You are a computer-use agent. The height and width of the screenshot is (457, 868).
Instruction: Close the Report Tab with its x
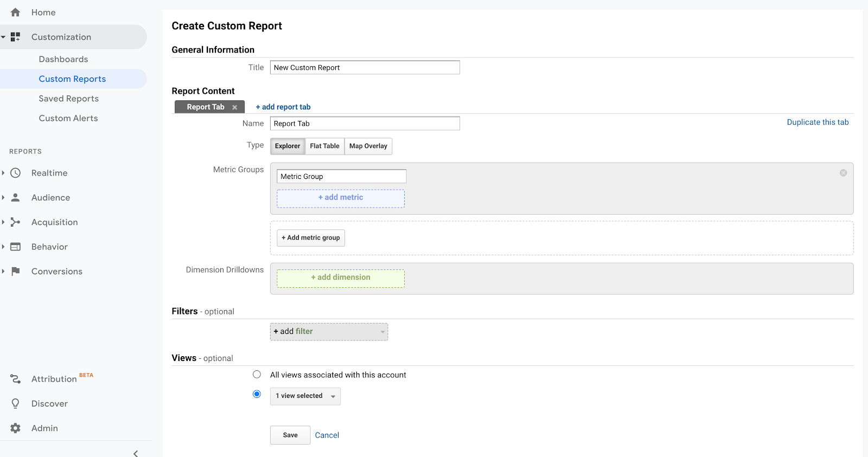tap(235, 107)
